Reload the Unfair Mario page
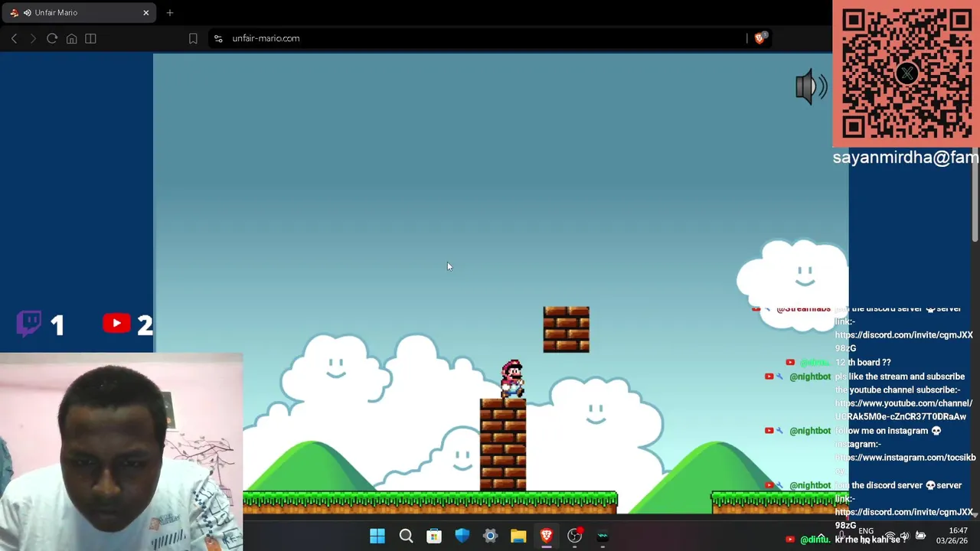 52,38
